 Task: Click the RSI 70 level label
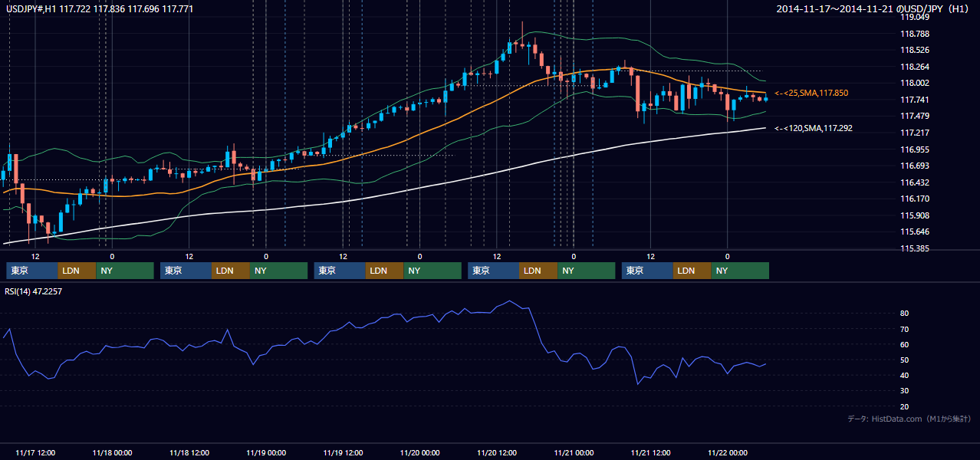905,329
